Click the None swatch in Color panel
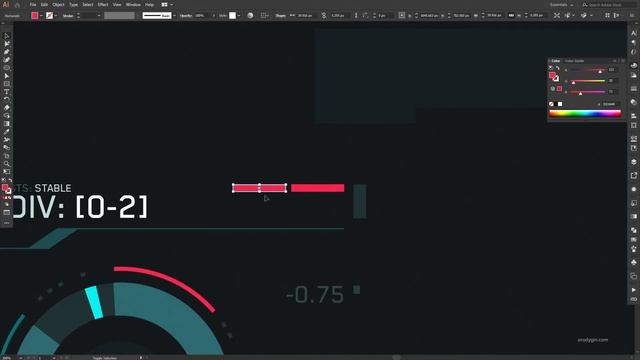Screen dimensions: 640x360 [x=551, y=104]
